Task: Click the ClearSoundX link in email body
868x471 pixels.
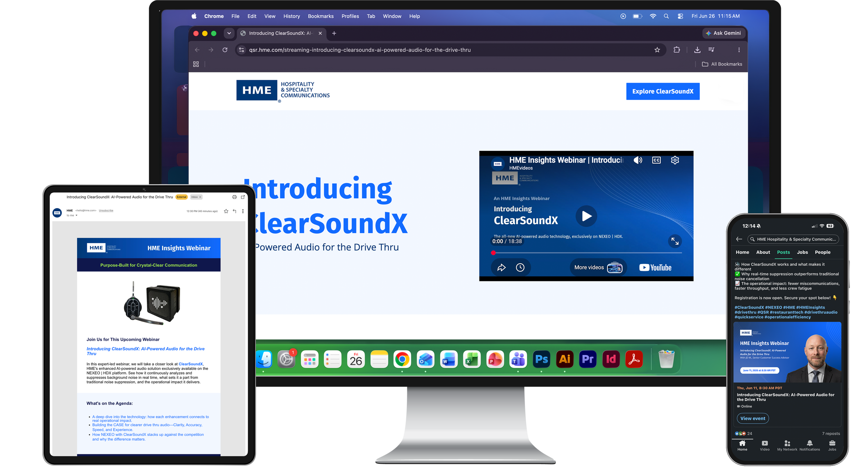Action: pyautogui.click(x=191, y=364)
